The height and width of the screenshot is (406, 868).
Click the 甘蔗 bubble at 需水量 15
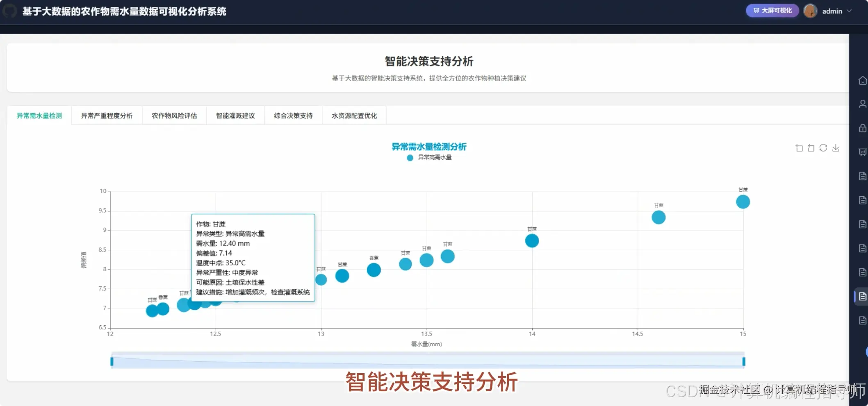point(743,202)
